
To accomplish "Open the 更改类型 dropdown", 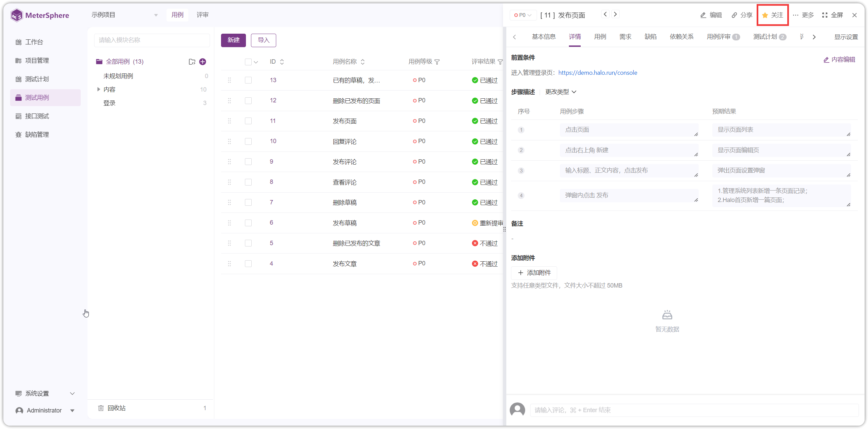I will point(560,92).
